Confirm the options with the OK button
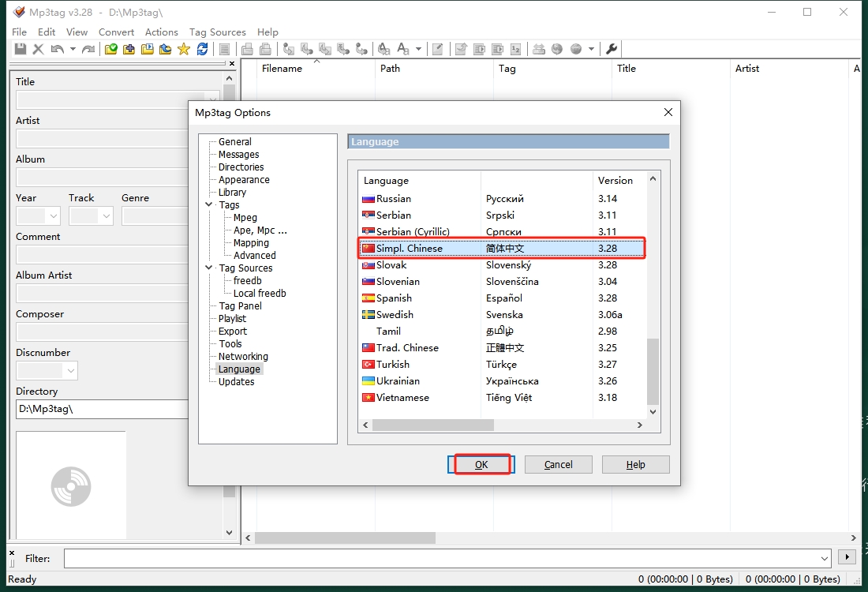Viewport: 868px width, 592px height. click(x=481, y=465)
